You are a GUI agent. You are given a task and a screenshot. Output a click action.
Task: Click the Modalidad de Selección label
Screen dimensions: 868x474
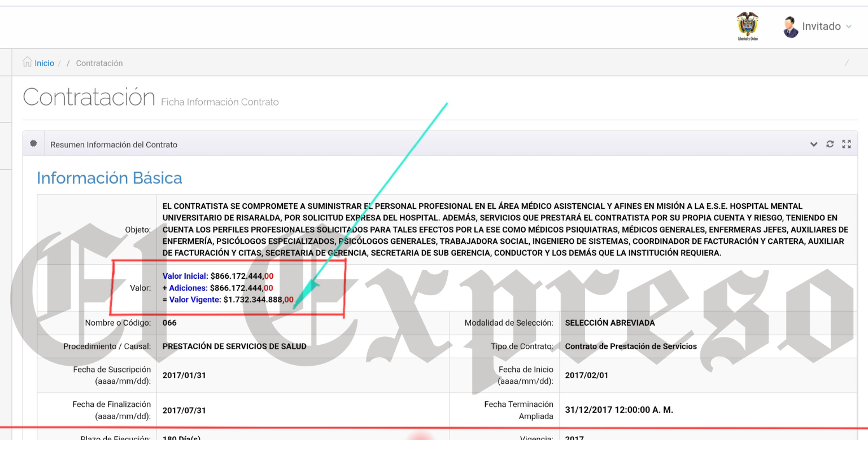[x=509, y=323]
